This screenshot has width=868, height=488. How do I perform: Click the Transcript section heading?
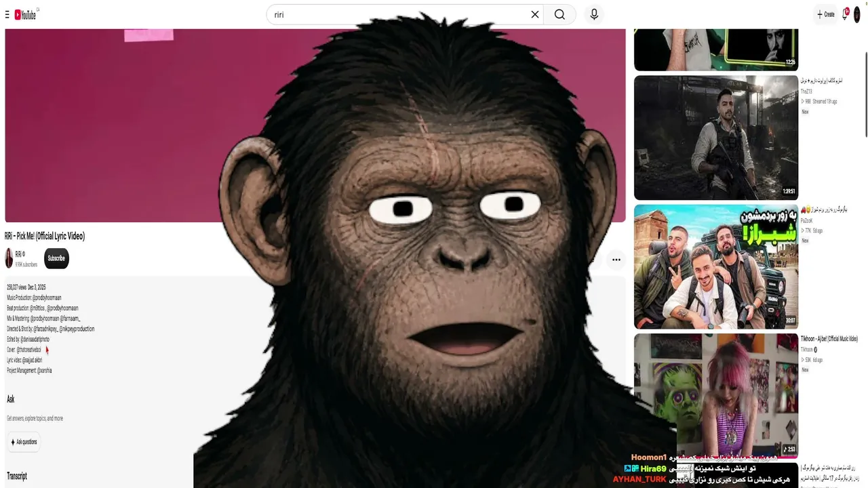[x=17, y=476]
